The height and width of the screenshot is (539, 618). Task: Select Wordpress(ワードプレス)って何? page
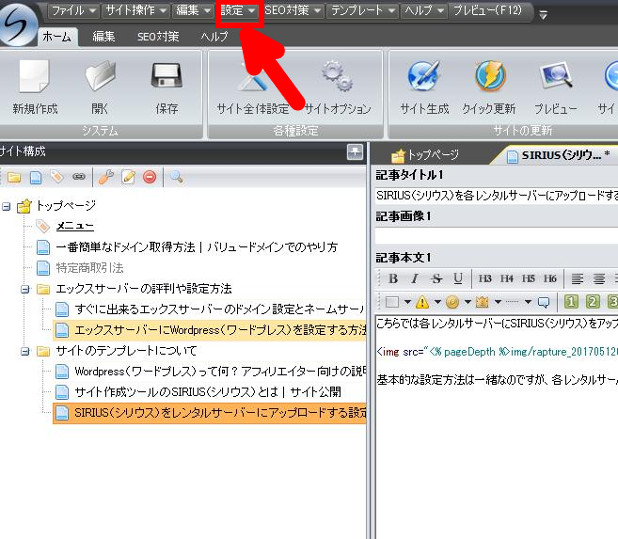[221, 371]
